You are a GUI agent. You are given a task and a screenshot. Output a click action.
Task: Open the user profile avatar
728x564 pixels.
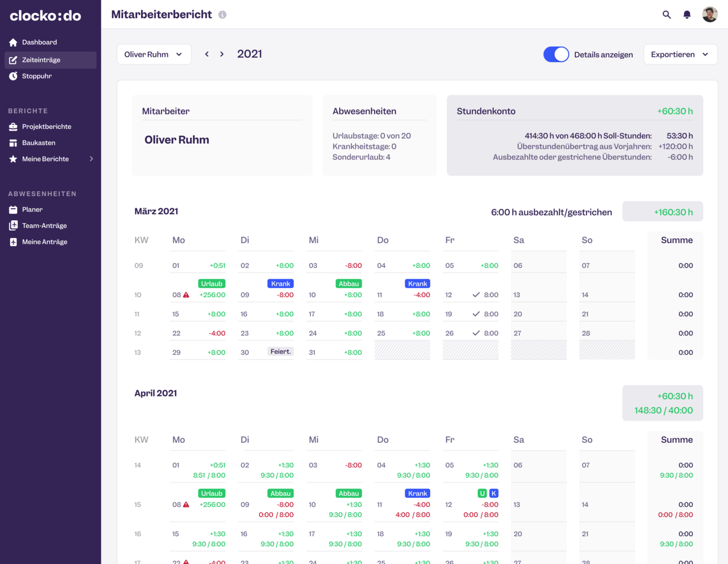click(x=710, y=15)
